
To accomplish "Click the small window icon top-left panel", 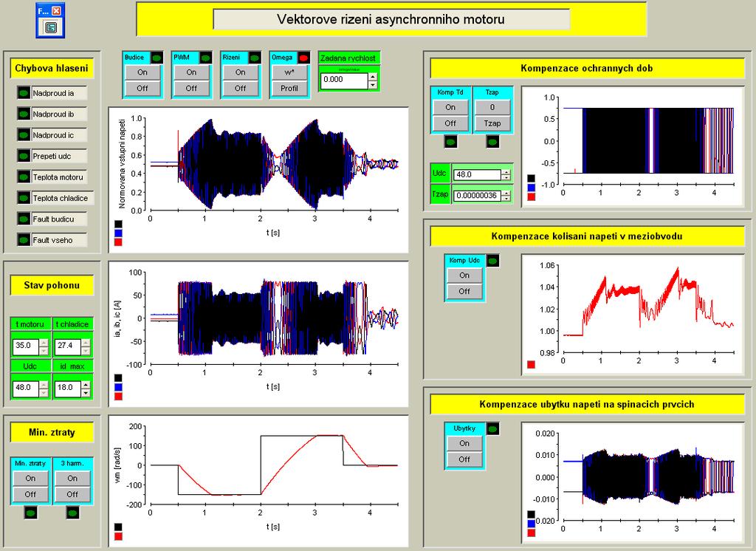I will pyautogui.click(x=51, y=27).
